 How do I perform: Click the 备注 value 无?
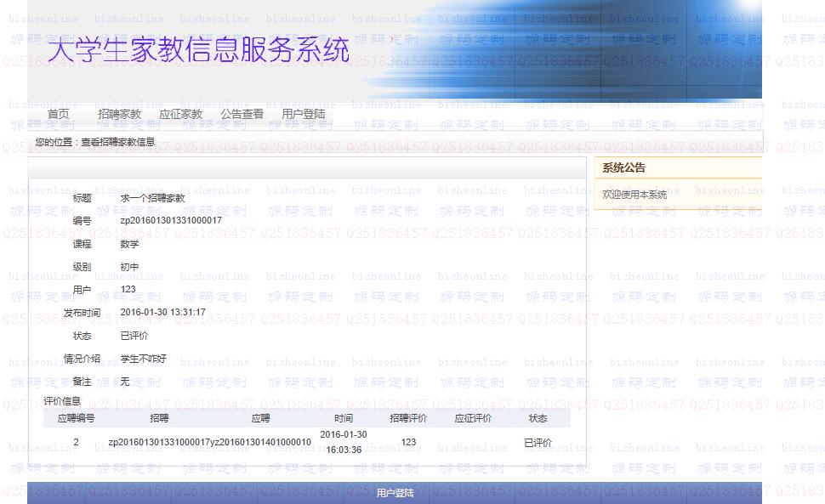coord(125,382)
